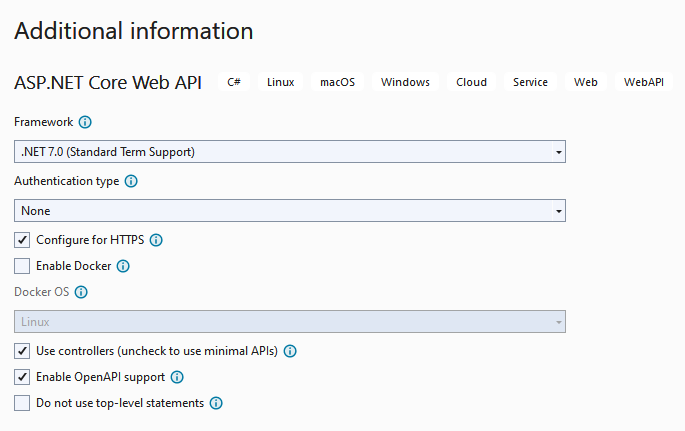Uncheck the Configure for HTTPS checkbox
Viewport: 685px width, 431px height.
pyautogui.click(x=22, y=240)
